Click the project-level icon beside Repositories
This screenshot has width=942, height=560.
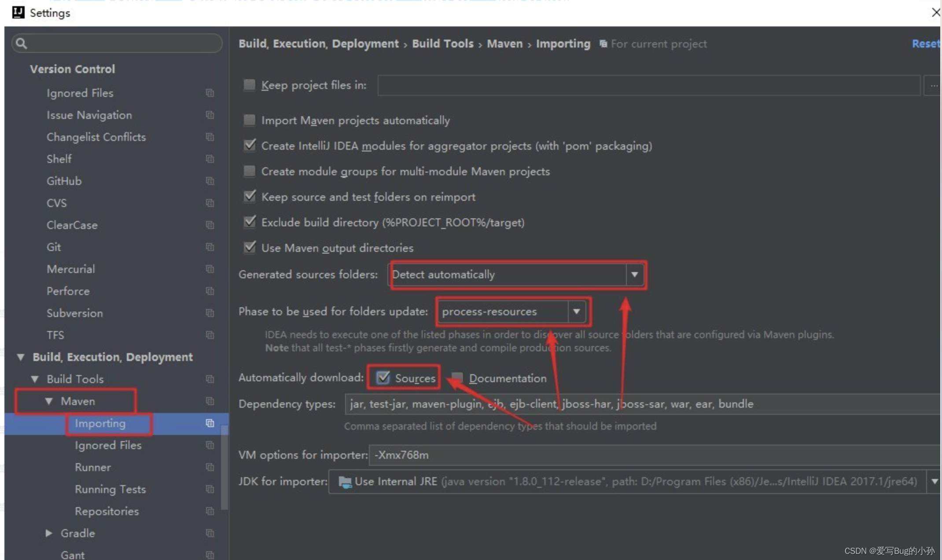point(210,511)
